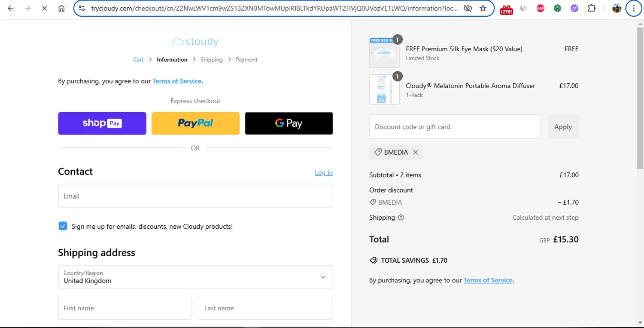644x328 pixels.
Task: Apply the discount code
Action: (563, 127)
